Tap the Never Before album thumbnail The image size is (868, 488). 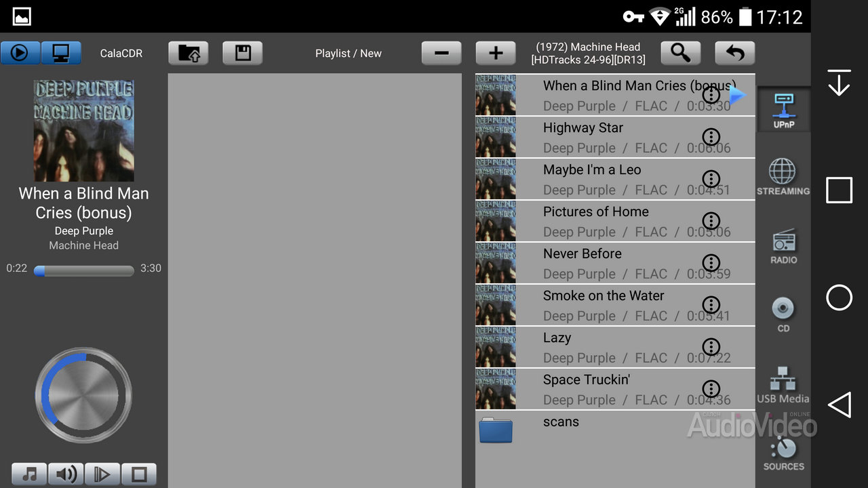click(x=496, y=263)
